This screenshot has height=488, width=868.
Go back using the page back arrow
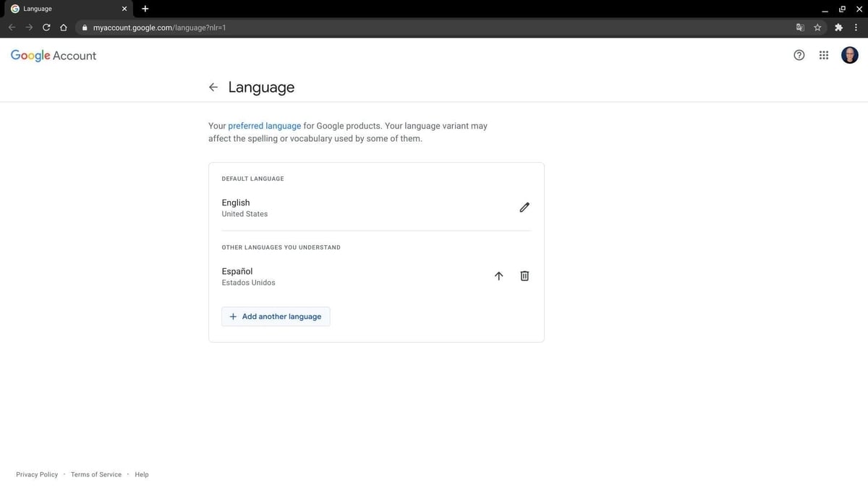[213, 87]
